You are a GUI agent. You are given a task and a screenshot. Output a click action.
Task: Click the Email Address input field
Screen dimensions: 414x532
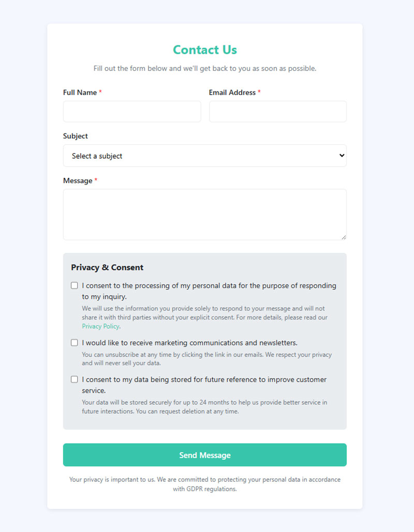coord(278,111)
